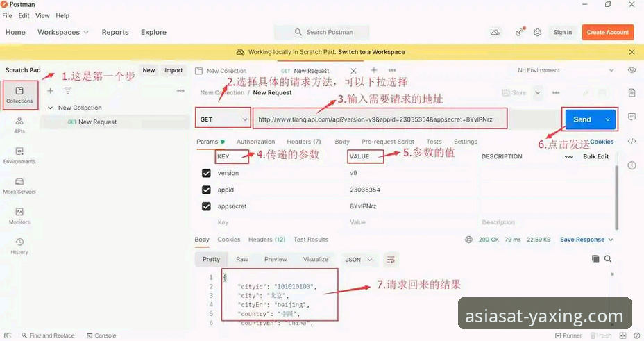Open the Collections sidebar panel

coord(19,95)
